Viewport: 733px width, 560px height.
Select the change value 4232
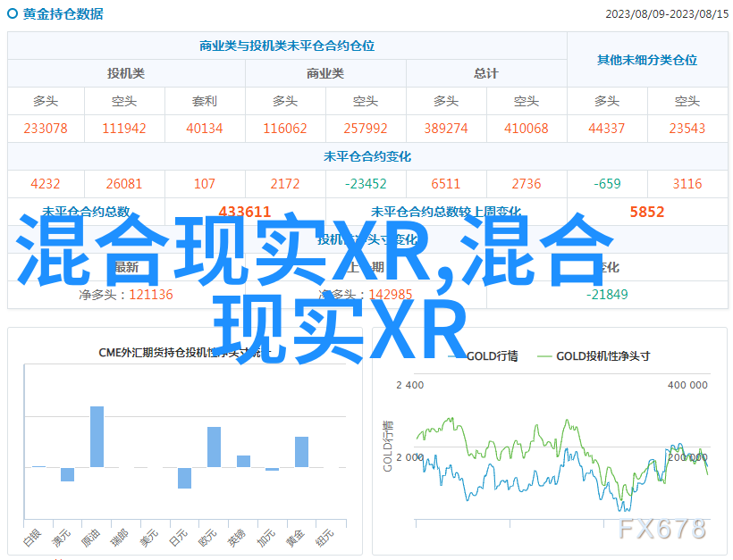46,184
